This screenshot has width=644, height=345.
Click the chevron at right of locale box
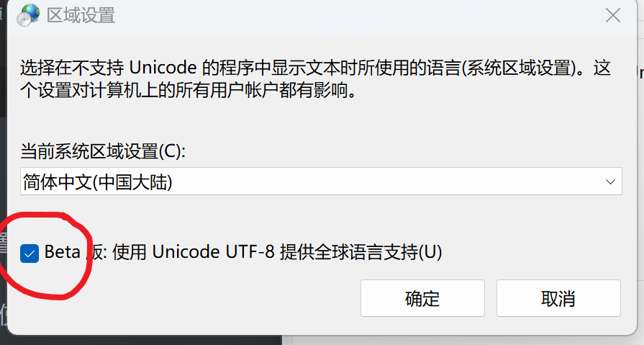610,182
